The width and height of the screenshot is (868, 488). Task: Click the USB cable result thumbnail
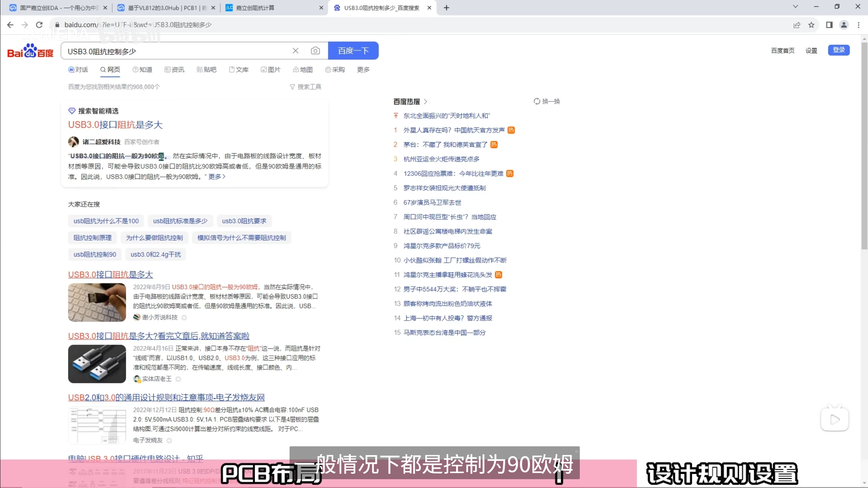coord(97,364)
